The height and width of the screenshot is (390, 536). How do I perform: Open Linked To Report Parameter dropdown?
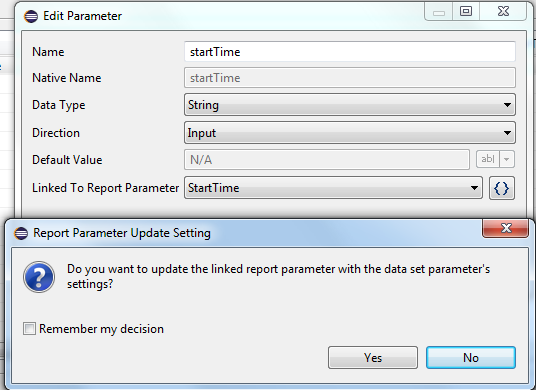[333, 188]
